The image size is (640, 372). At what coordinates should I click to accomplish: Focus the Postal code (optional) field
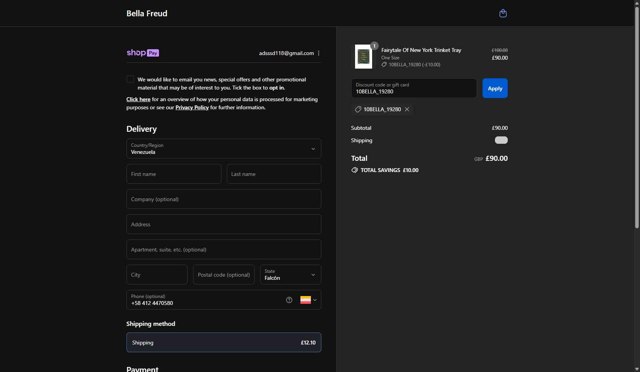pos(224,275)
